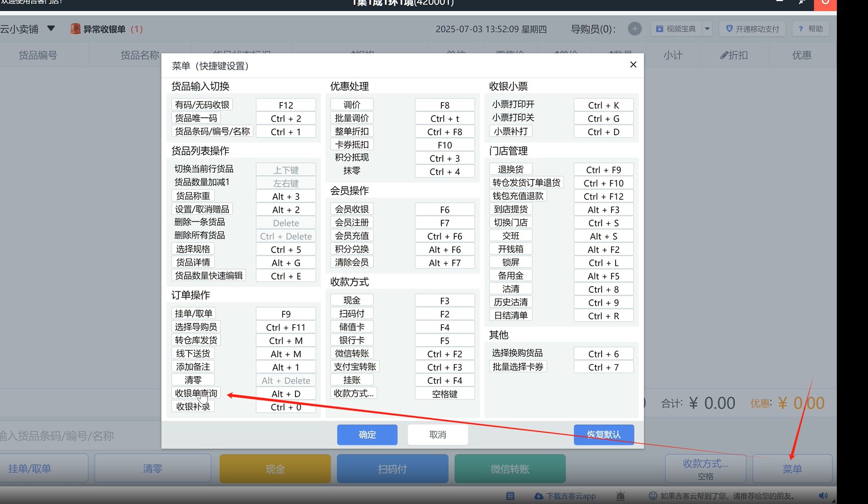
Task: Click the F6 shortcut field for 会员收银
Action: tap(445, 210)
